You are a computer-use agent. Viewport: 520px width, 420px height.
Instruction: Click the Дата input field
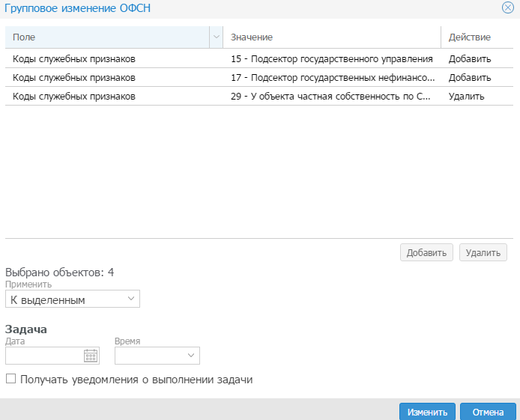pos(44,356)
